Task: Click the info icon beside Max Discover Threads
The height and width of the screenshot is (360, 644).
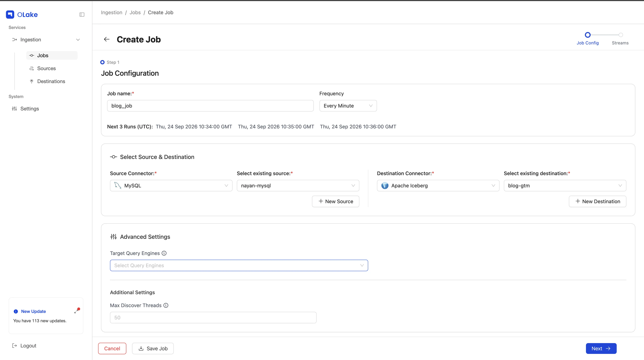Action: coord(166,305)
